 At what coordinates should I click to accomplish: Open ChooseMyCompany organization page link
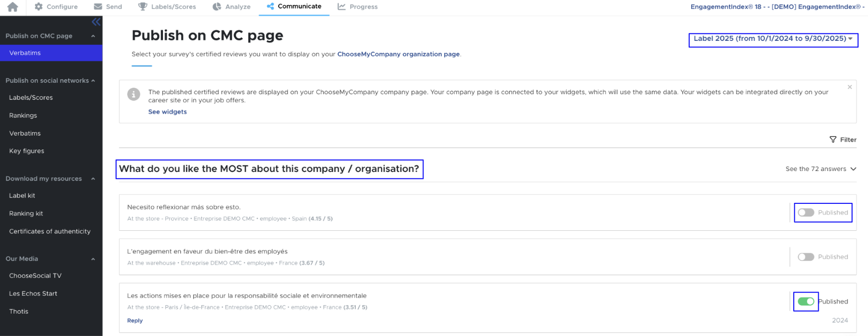coord(398,54)
